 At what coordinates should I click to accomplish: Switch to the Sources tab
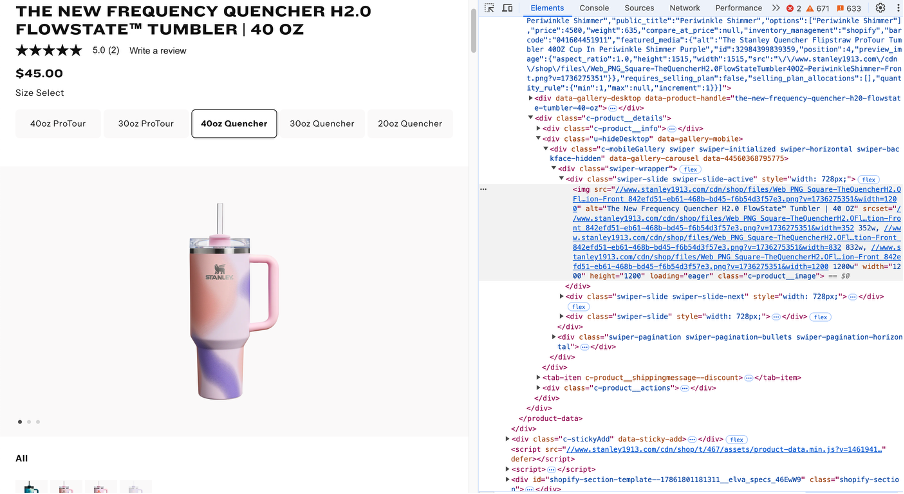tap(639, 8)
